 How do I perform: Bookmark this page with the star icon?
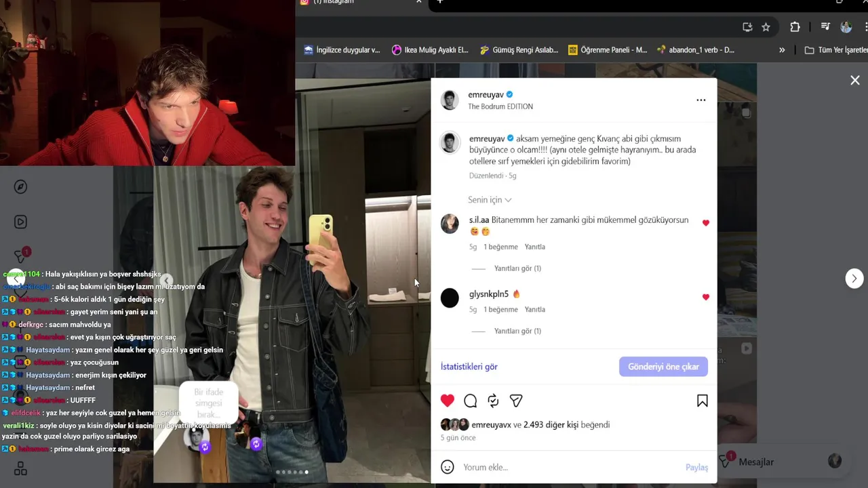tap(766, 27)
